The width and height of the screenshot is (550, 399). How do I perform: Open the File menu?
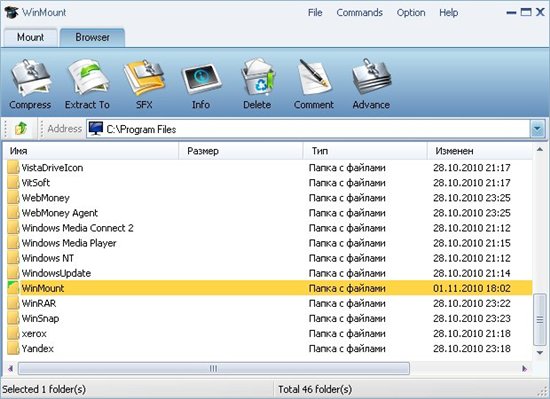tap(315, 13)
